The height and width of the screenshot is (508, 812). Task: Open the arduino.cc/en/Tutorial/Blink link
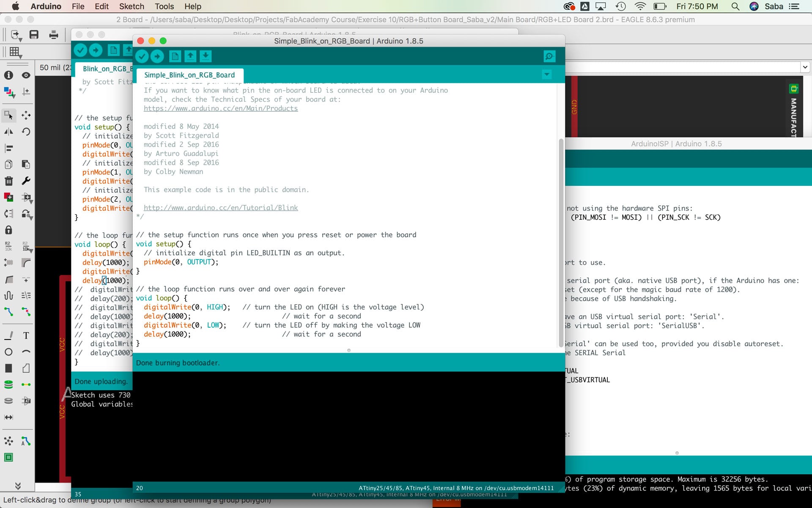tap(221, 208)
